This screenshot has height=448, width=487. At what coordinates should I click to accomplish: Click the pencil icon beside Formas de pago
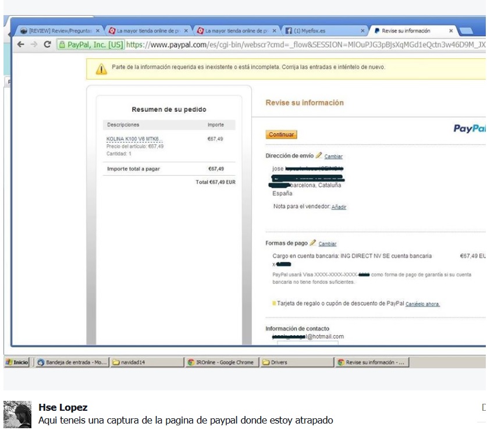tap(313, 243)
